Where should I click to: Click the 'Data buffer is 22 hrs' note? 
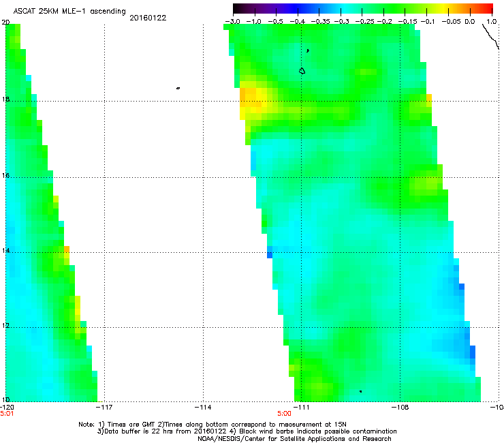point(247,431)
